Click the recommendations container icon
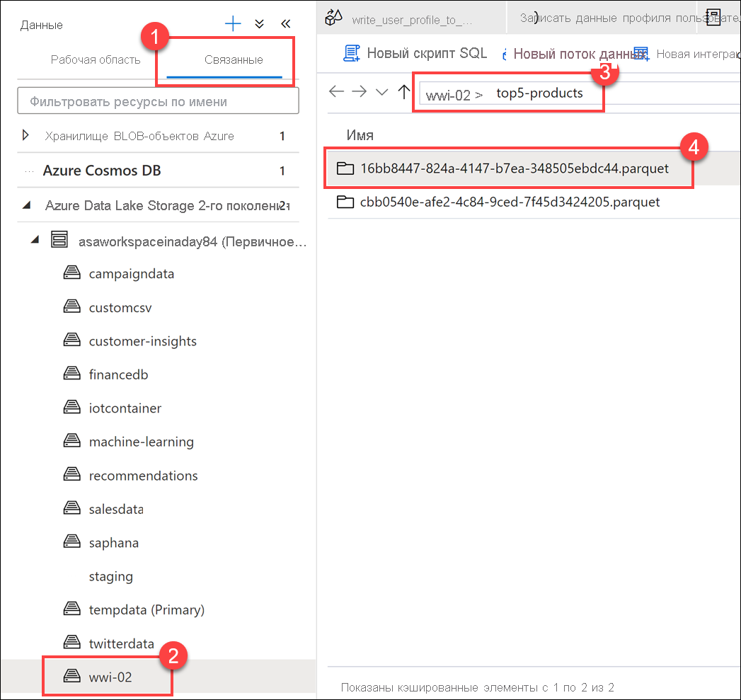Viewport: 741px width, 700px height. [71, 474]
